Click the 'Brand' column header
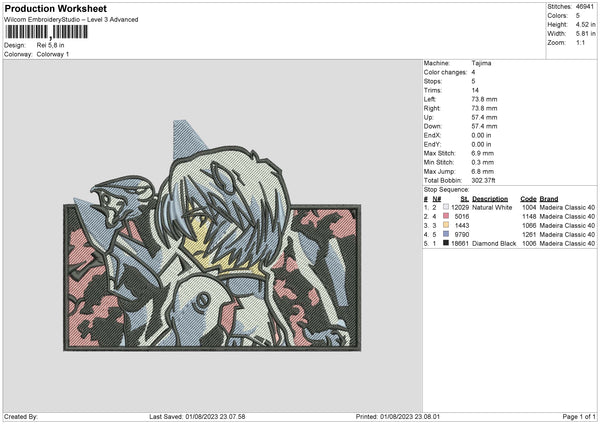The image size is (600, 424). (549, 199)
